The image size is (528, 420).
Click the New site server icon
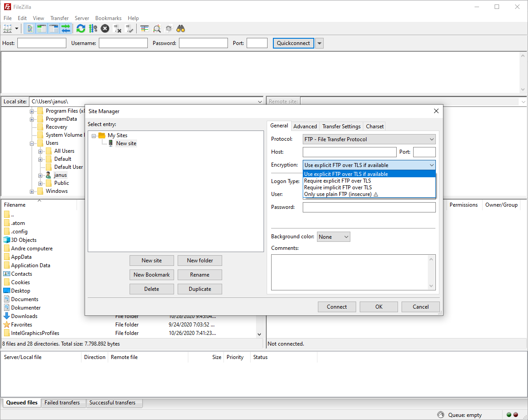(x=111, y=143)
